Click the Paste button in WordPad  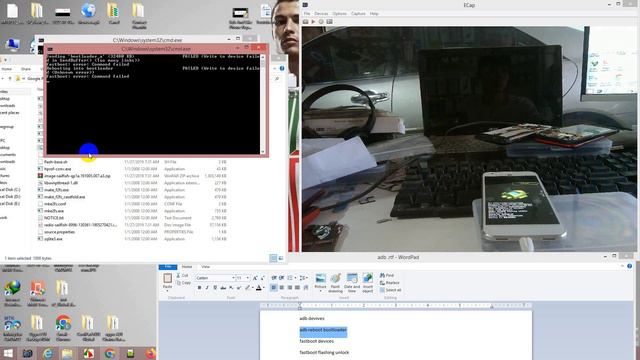[167, 282]
